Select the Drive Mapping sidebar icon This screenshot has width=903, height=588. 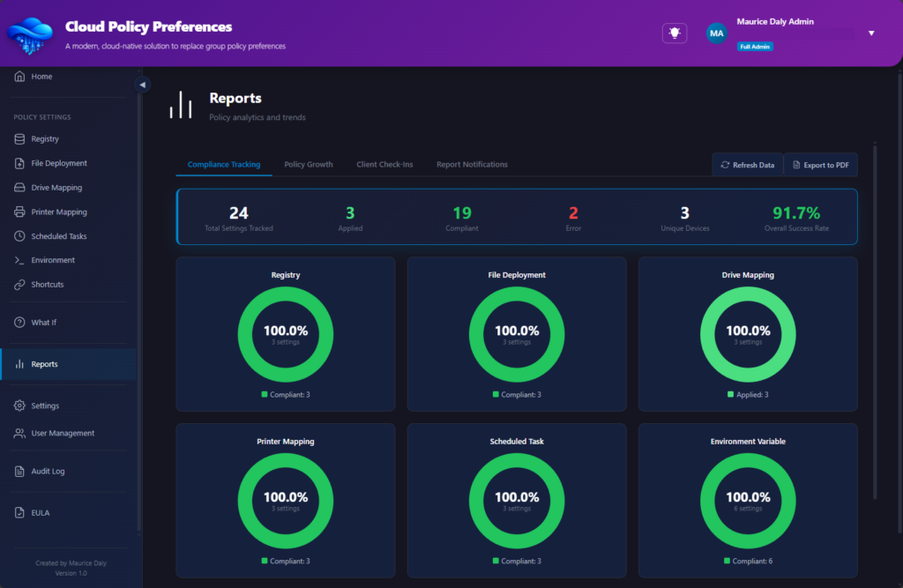pos(19,188)
